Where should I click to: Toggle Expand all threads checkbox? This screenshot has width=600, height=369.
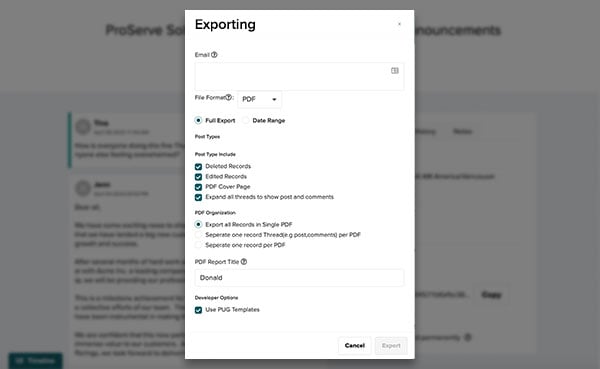tap(198, 198)
